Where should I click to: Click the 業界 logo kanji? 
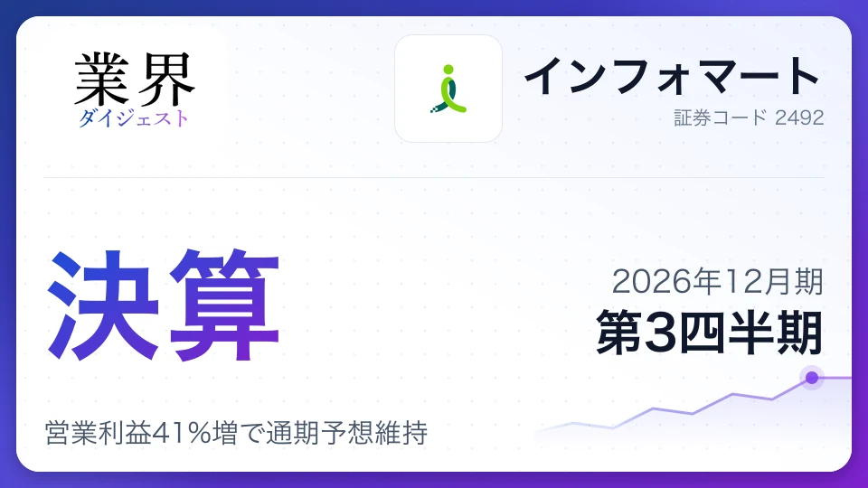pyautogui.click(x=135, y=80)
